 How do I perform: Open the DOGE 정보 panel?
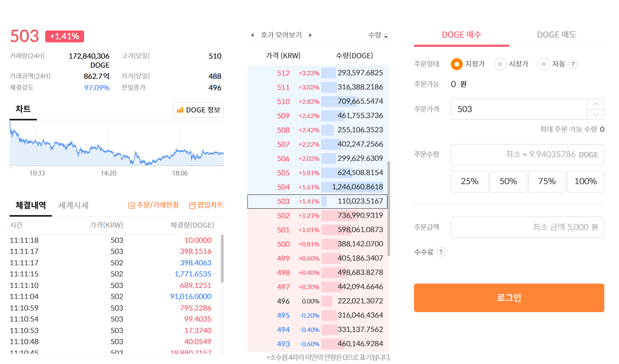[198, 110]
